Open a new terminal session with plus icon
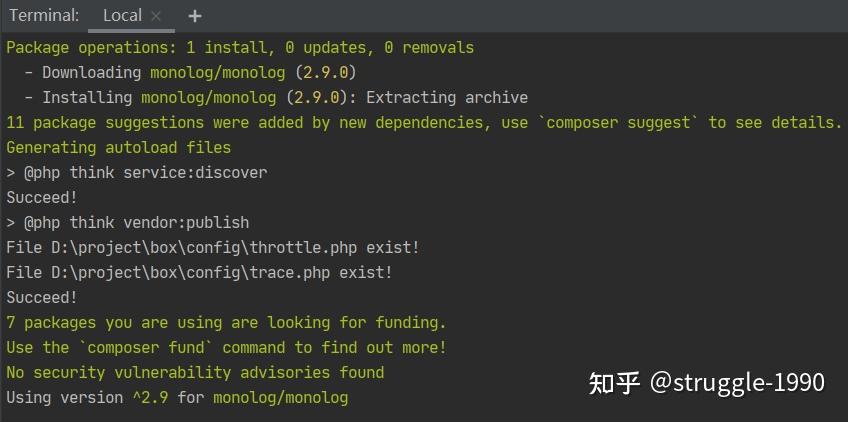The height and width of the screenshot is (422, 848). [x=195, y=16]
